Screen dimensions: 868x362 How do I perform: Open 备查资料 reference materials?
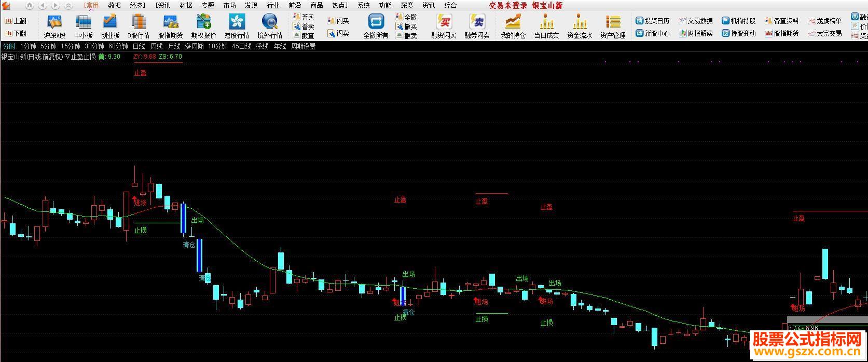click(782, 21)
